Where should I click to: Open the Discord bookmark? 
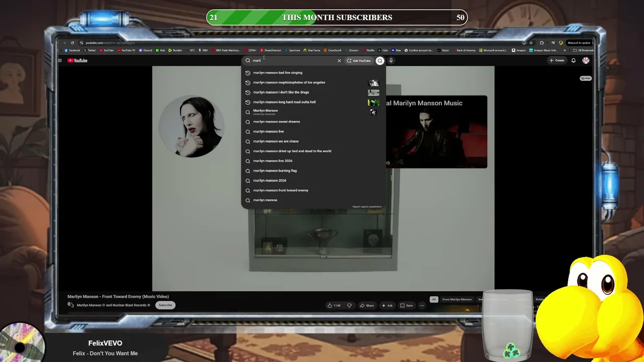(x=145, y=50)
